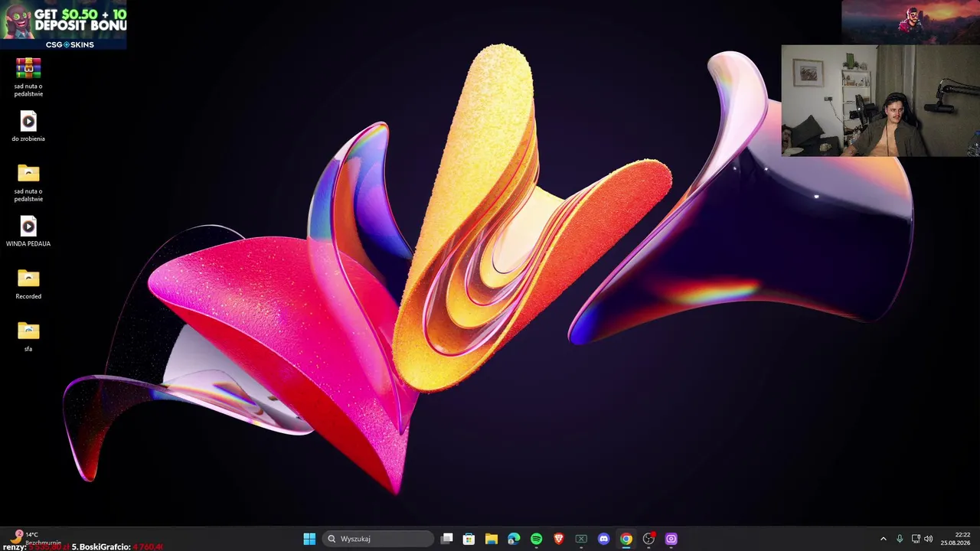
Task: Click the game artwork banner above the webcam
Action: pyautogui.click(x=910, y=21)
